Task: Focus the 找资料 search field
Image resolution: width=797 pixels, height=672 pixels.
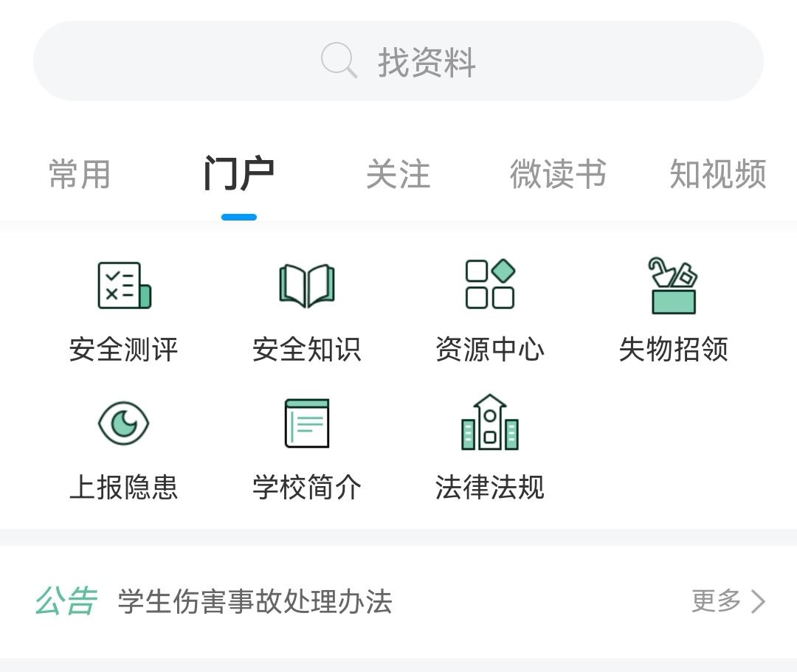Action: click(x=427, y=62)
